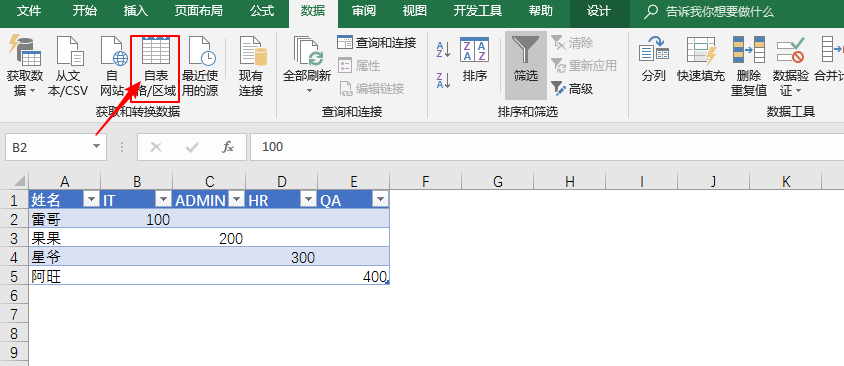844x366 pixels.
Task: Open the QA column filter dropdown
Action: tap(381, 200)
